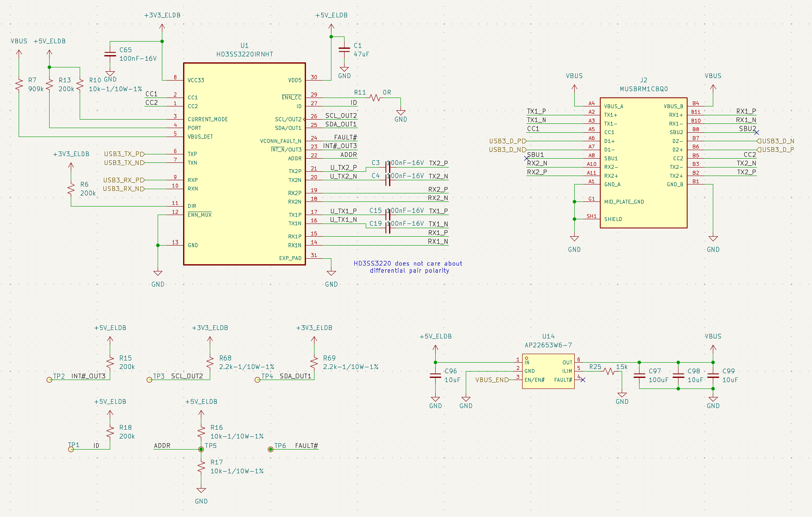The width and height of the screenshot is (812, 517).
Task: Click resistor R13 symbol near +5V_ELDB
Action: pos(50,84)
